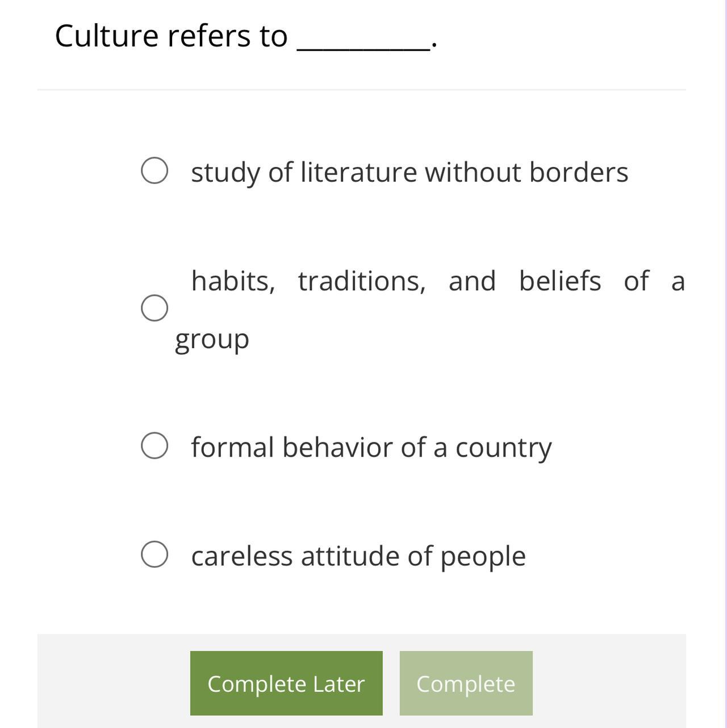Click the word "beliefs" in the second option
The image size is (727, 728).
[559, 281]
